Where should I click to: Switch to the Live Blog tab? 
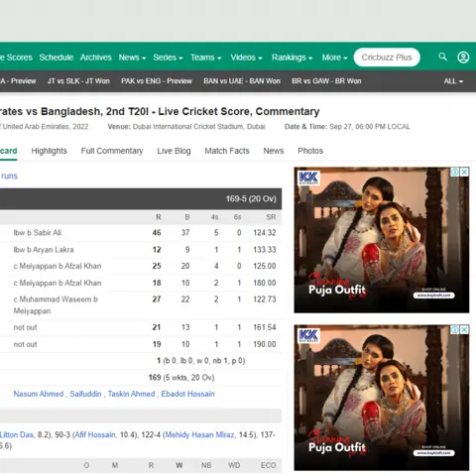[x=174, y=151]
